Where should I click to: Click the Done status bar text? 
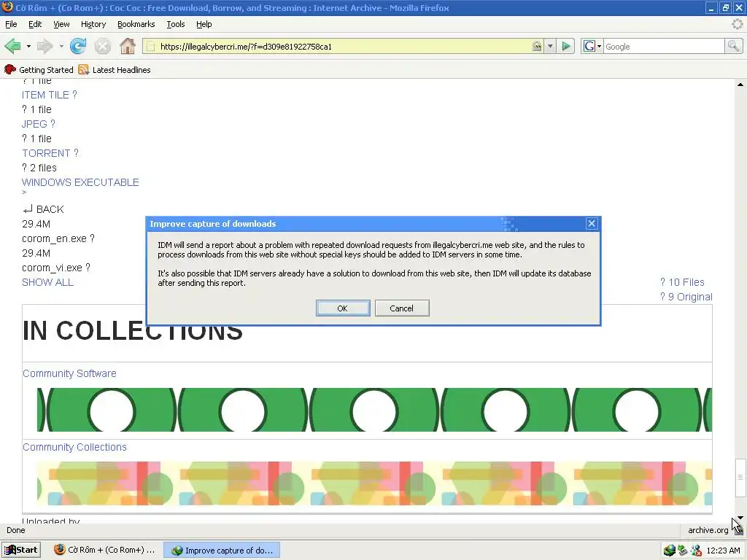[16, 530]
